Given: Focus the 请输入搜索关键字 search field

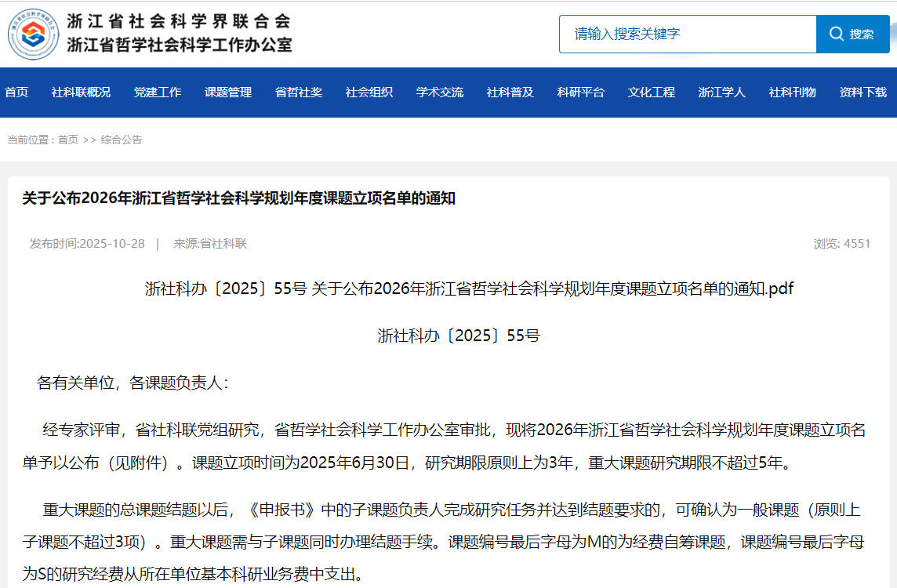Looking at the screenshot, I should 687,34.
